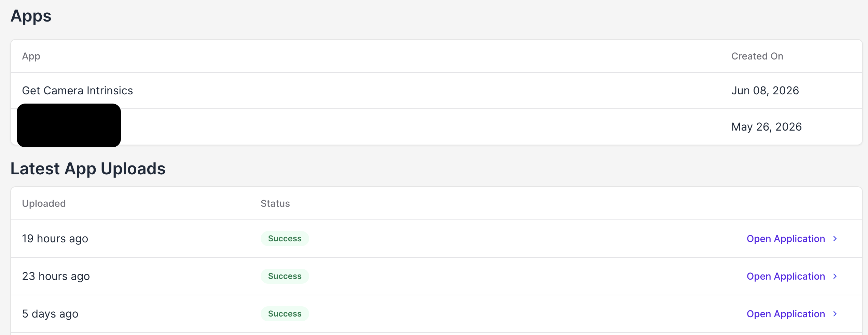868x335 pixels.
Task: Open the Get Camera Intrinsics app
Action: (78, 91)
